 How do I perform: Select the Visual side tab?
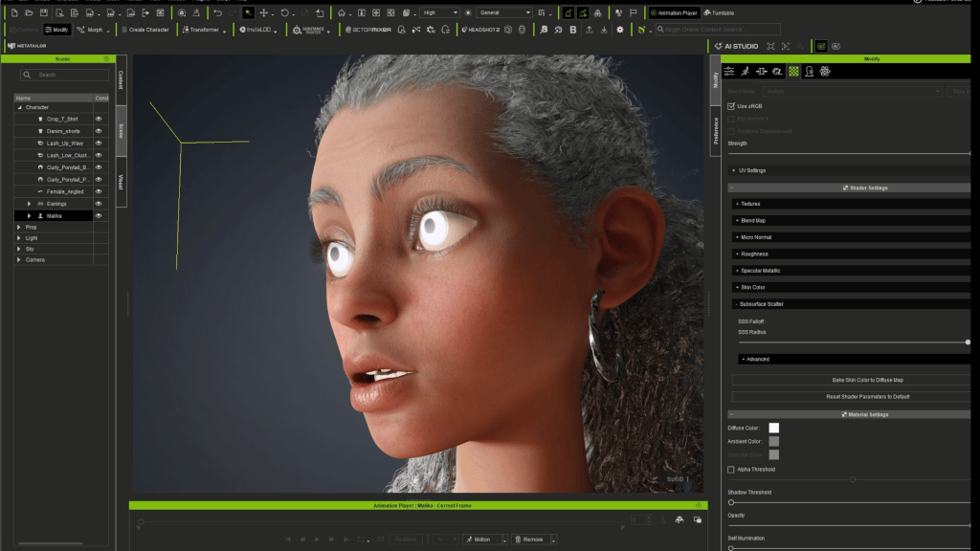pyautogui.click(x=121, y=182)
